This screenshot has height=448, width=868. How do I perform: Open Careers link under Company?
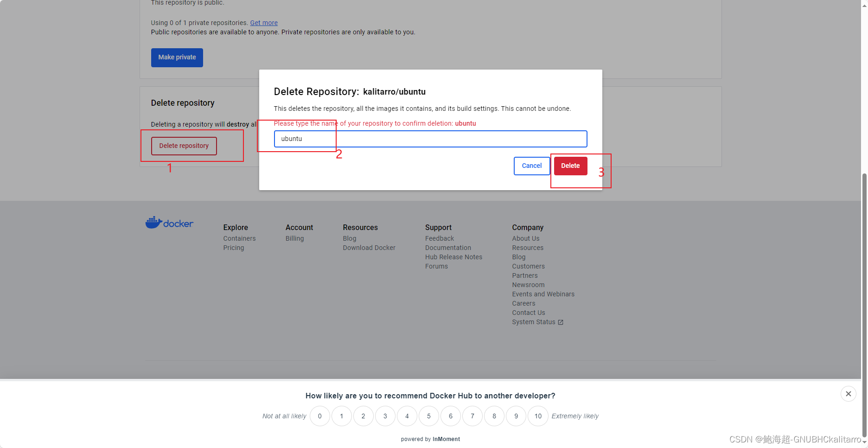pyautogui.click(x=523, y=303)
